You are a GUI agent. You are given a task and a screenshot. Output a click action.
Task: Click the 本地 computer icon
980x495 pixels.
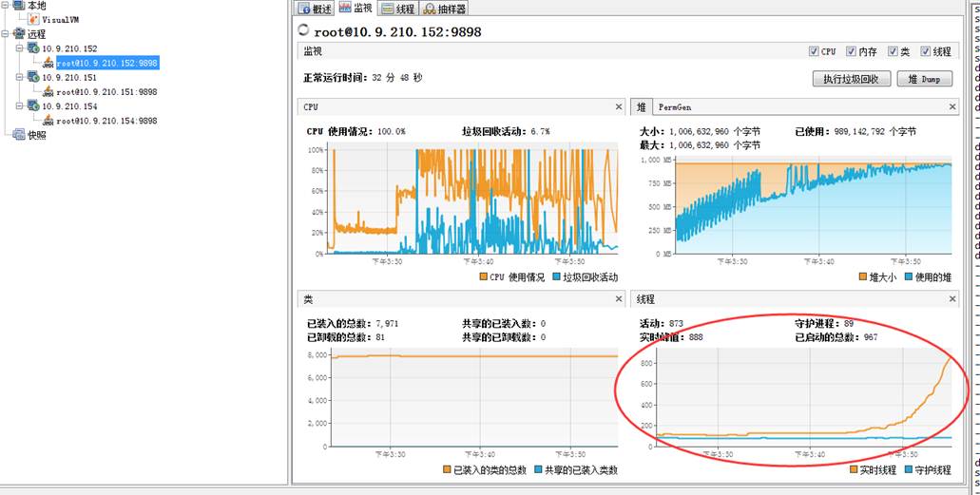(19, 5)
